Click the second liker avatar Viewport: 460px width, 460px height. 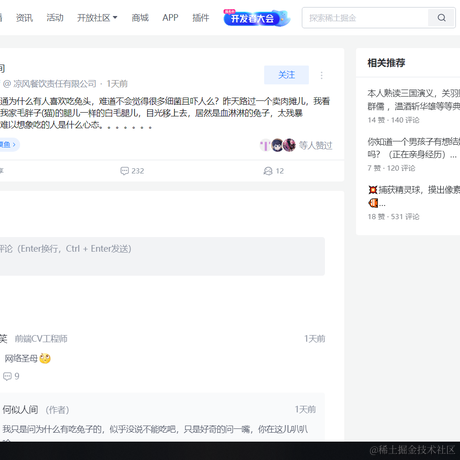tap(277, 145)
